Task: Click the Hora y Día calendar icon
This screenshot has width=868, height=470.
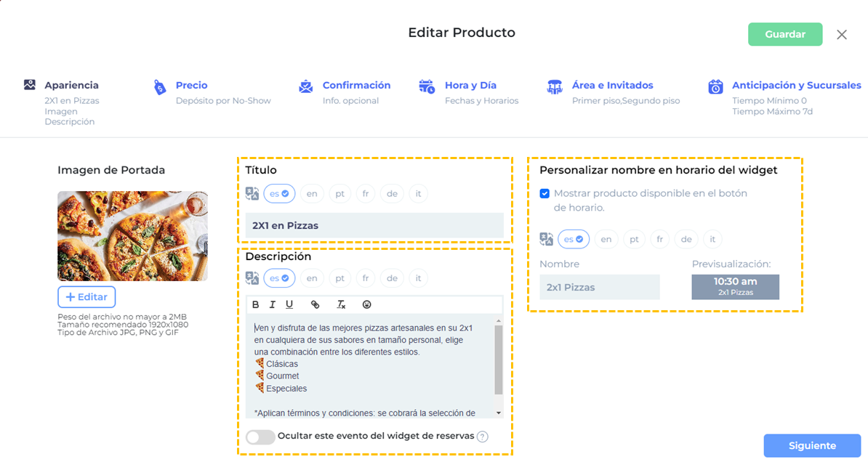Action: pos(426,86)
